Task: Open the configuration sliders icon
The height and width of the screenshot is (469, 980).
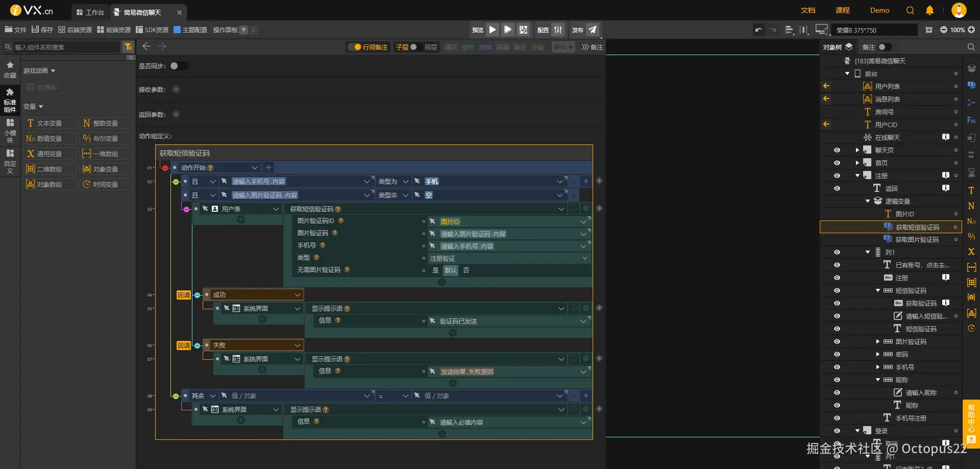Action: [x=558, y=30]
